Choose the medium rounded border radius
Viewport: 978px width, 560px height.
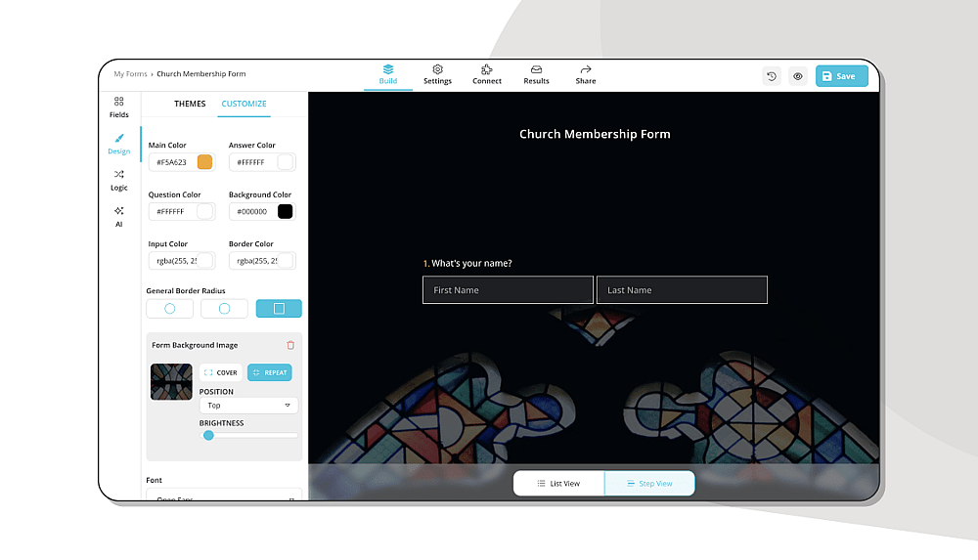click(225, 309)
